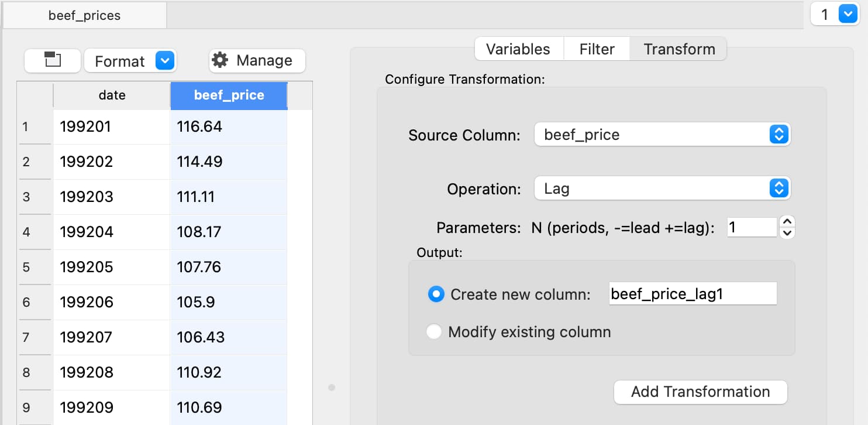
Task: Click the N periods input field
Action: (751, 227)
